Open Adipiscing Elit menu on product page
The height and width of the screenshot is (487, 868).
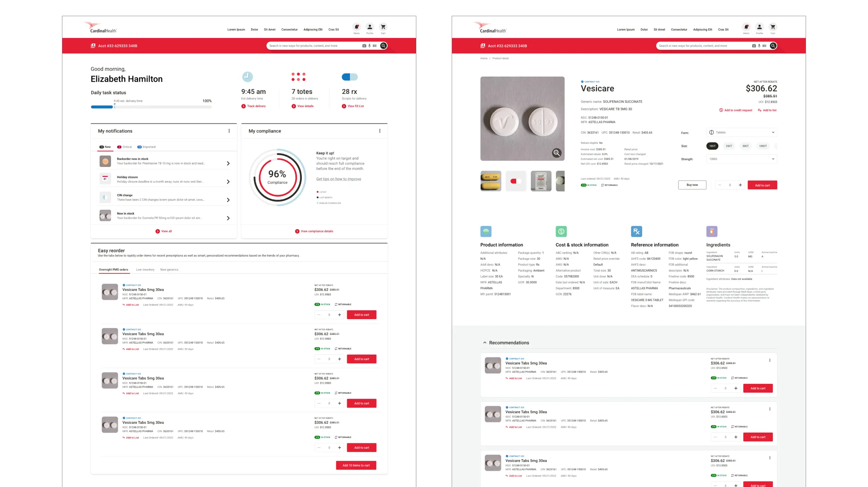coord(703,30)
